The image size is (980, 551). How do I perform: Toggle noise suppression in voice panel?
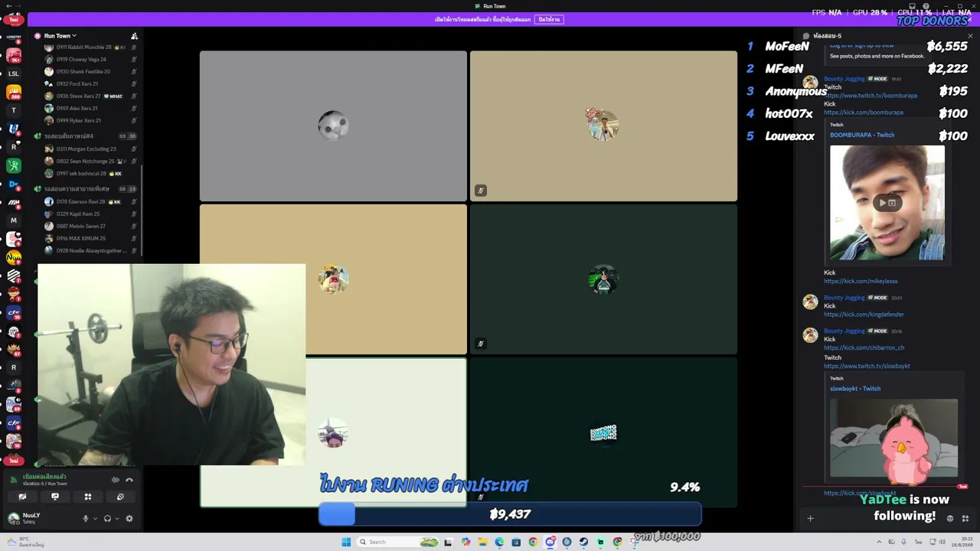(x=116, y=480)
